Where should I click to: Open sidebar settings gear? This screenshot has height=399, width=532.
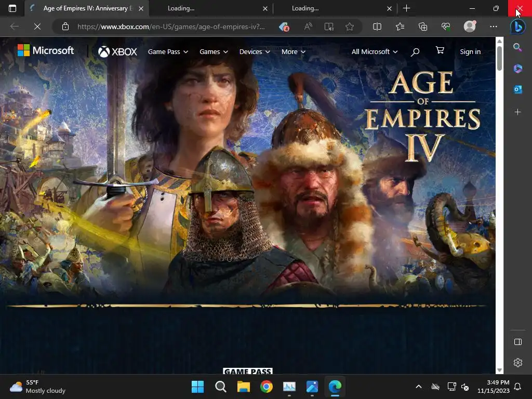[x=518, y=363]
